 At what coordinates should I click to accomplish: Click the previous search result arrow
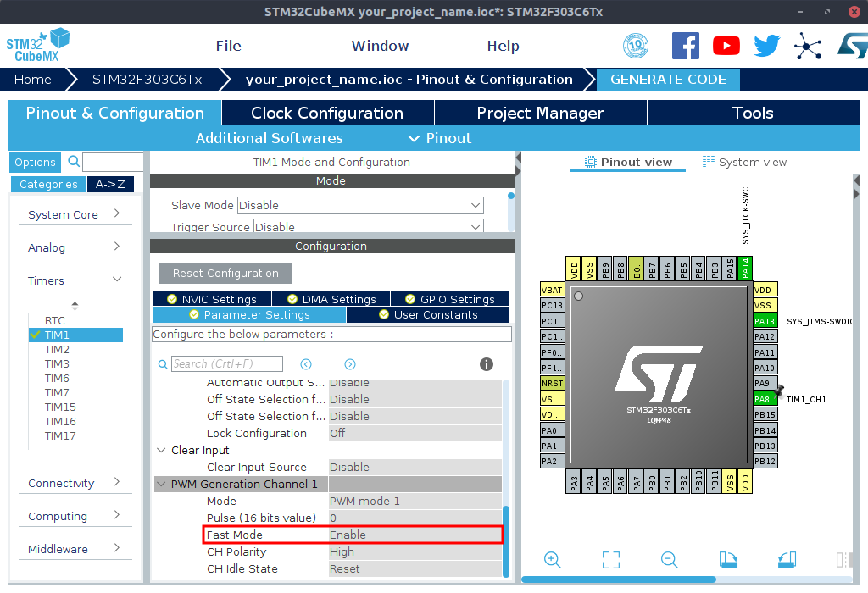pyautogui.click(x=306, y=364)
